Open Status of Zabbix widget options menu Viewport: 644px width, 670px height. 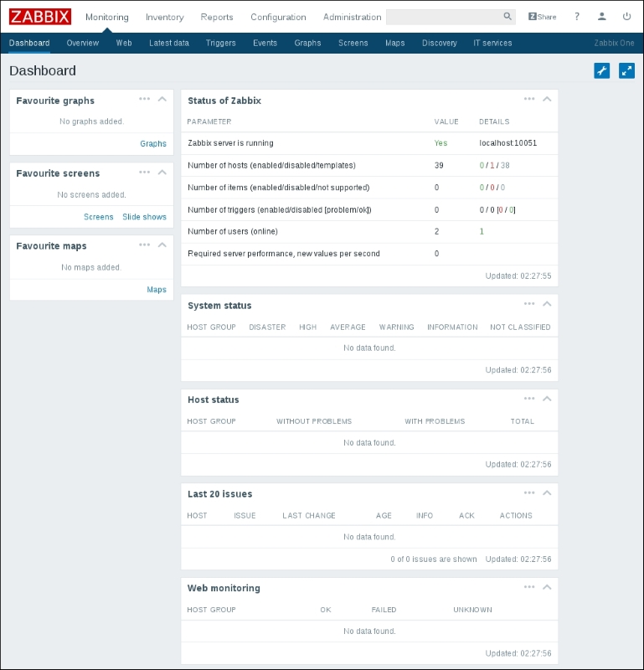(x=529, y=99)
